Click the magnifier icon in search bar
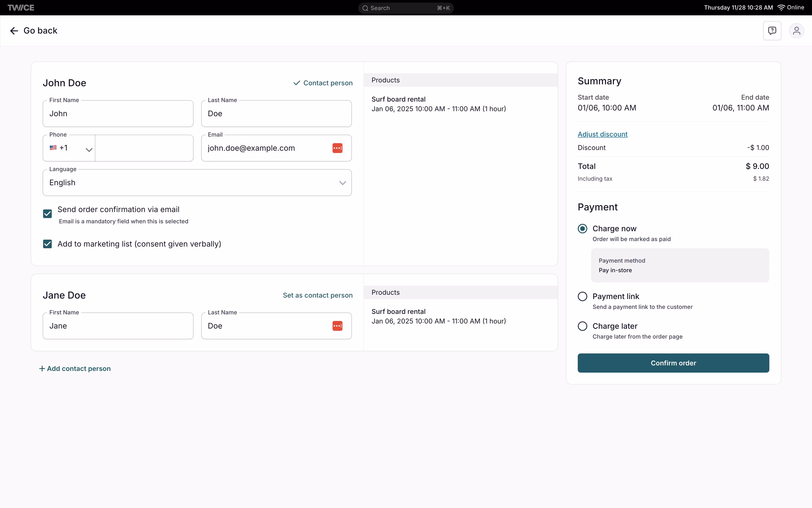The image size is (812, 508). point(365,8)
